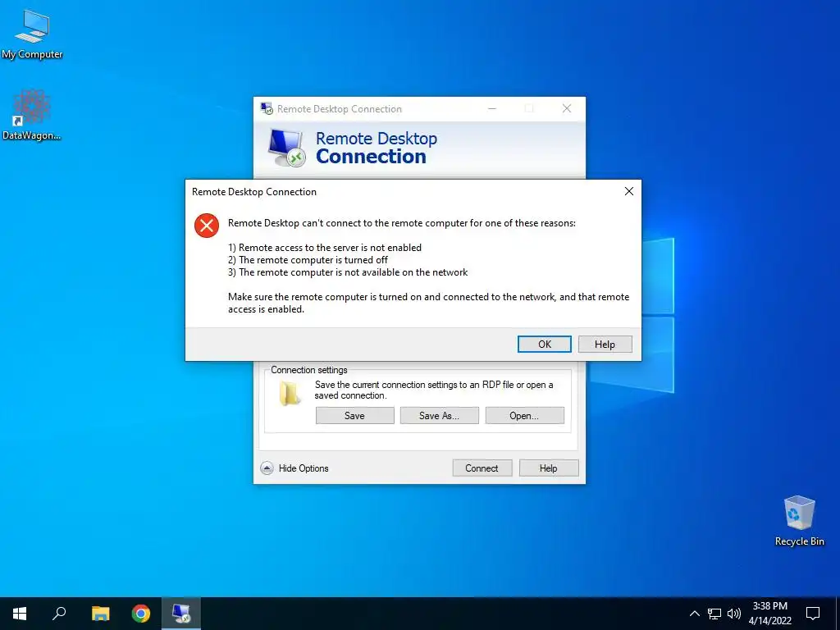Click the Save connection settings button
Image resolution: width=840 pixels, height=630 pixels.
[354, 415]
